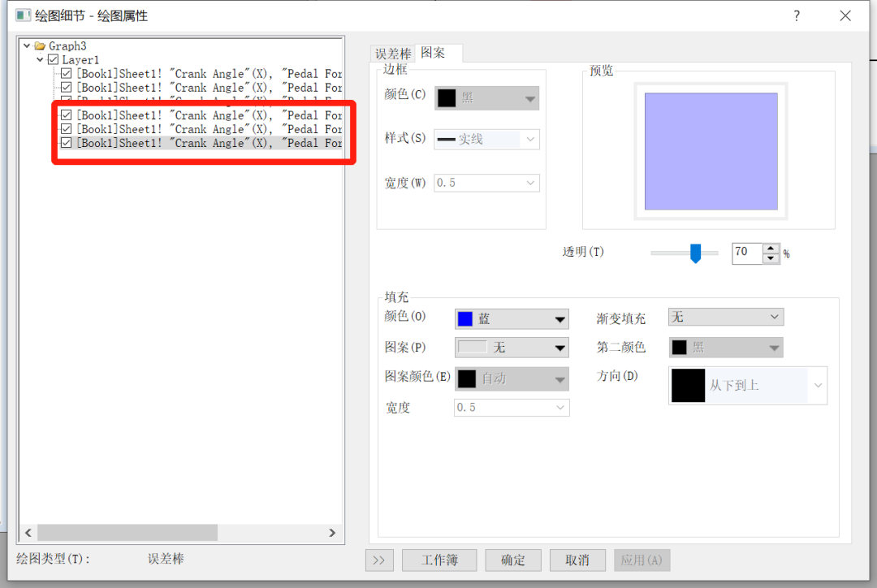877x588 pixels.
Task: Open the 渐变填充 gradient fill dropdown
Action: (x=725, y=318)
